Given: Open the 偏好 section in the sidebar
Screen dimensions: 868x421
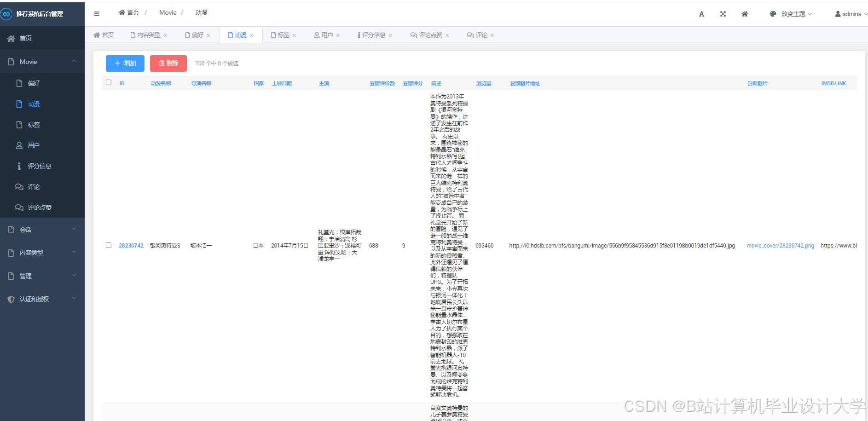Looking at the screenshot, I should (34, 83).
